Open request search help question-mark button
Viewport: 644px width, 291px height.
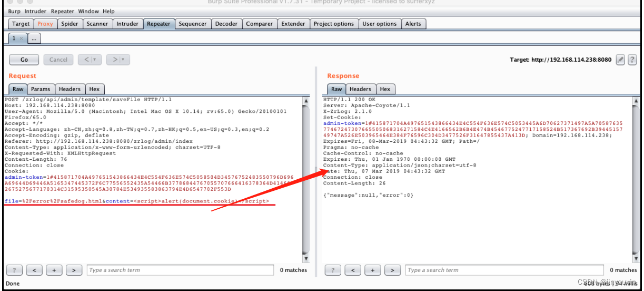pyautogui.click(x=14, y=270)
